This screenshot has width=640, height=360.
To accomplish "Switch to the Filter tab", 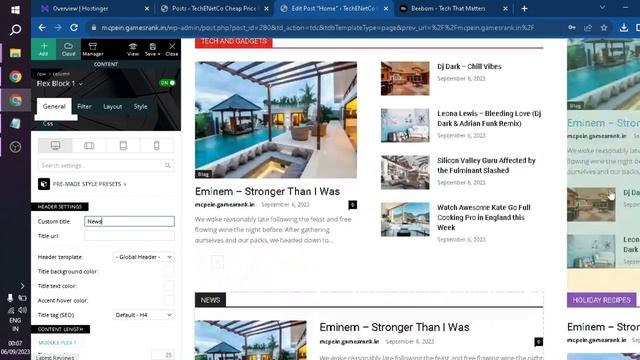I will click(84, 107).
